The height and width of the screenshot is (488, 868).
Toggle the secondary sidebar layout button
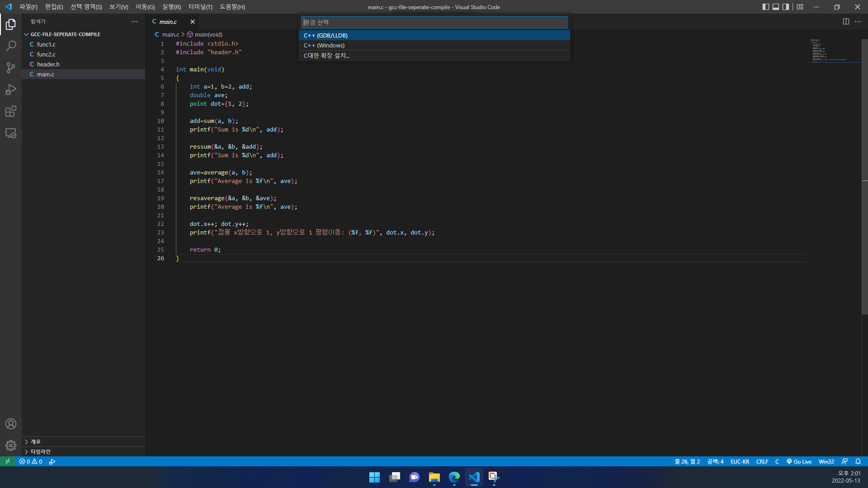(x=786, y=7)
